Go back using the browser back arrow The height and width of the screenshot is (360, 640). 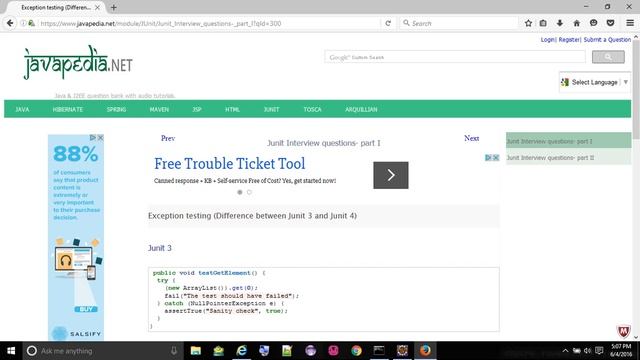pos(10,23)
